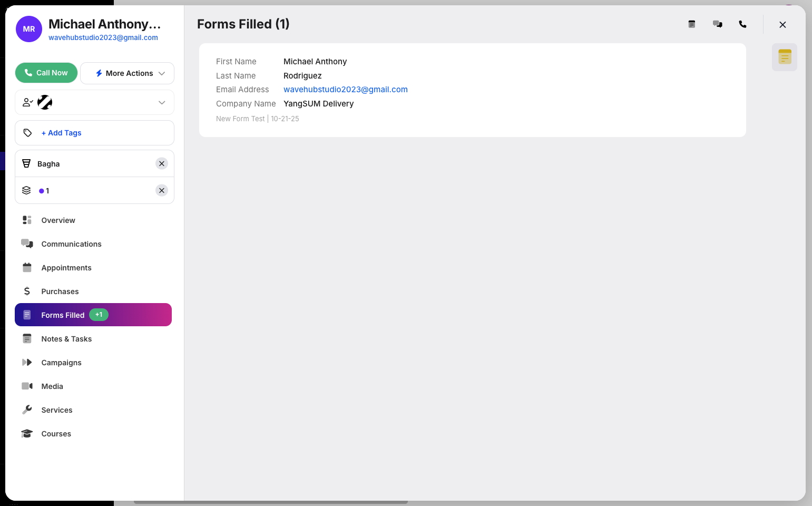
Task: Expand the More Actions dropdown
Action: click(x=127, y=73)
